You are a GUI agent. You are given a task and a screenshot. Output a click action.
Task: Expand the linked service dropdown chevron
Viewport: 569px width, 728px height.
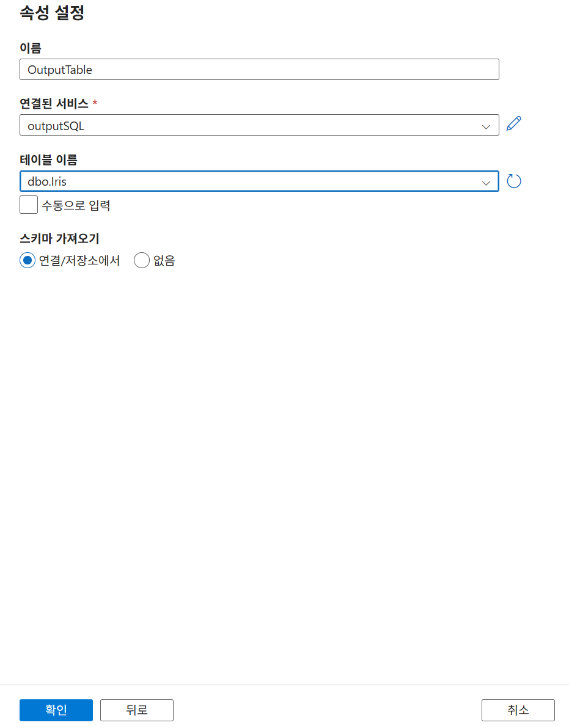point(486,127)
